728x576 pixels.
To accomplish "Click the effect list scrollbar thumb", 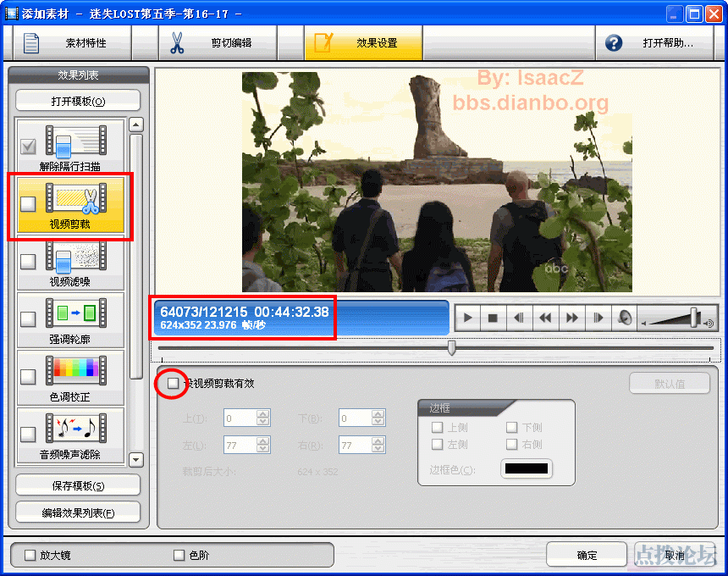I will 136,257.
